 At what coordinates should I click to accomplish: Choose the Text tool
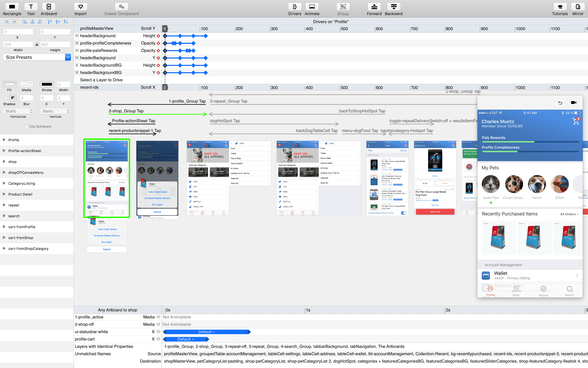point(31,7)
